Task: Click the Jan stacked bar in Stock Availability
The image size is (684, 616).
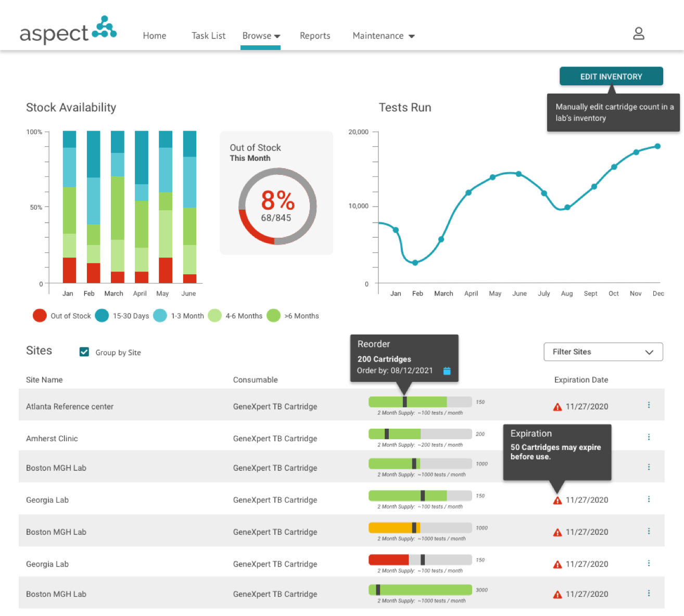Action: coord(69,207)
